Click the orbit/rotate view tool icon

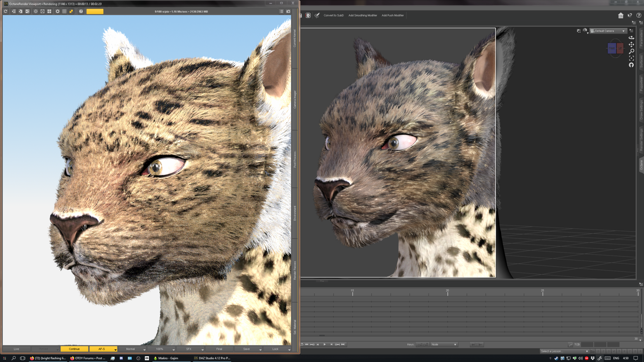point(631,38)
